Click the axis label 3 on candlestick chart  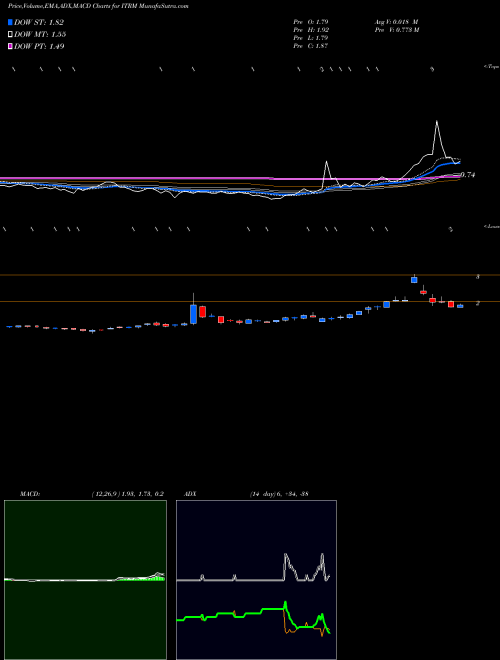coord(478,277)
